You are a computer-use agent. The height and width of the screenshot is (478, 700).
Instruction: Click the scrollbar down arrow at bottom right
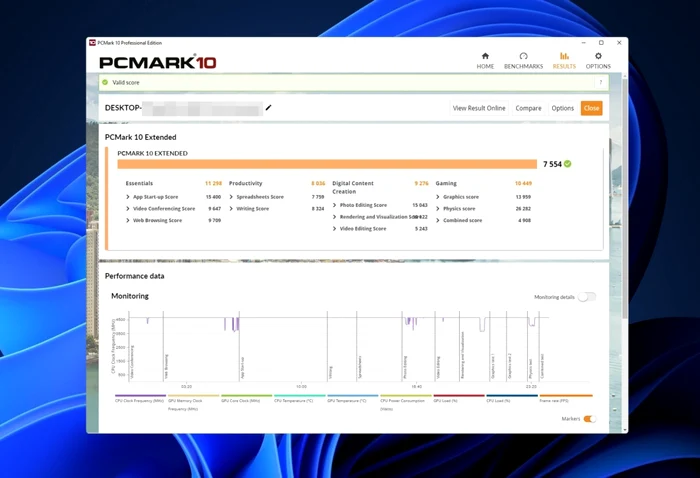pos(624,430)
